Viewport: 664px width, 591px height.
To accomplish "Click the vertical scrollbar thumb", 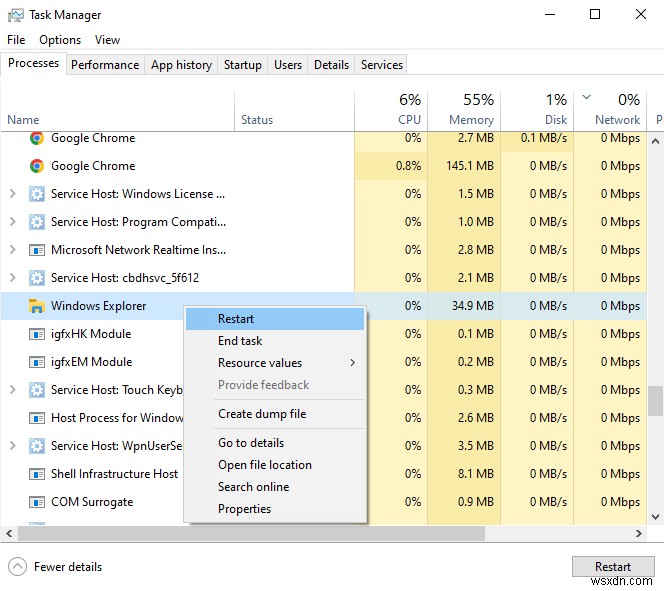I will click(655, 400).
